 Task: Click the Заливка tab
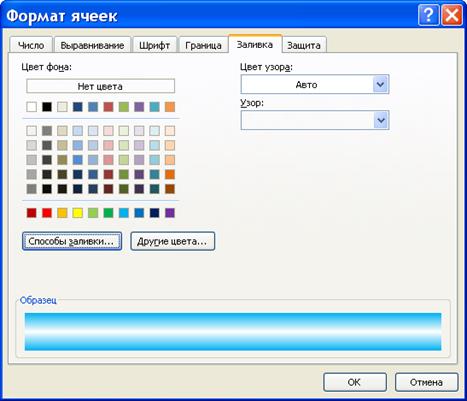point(255,44)
